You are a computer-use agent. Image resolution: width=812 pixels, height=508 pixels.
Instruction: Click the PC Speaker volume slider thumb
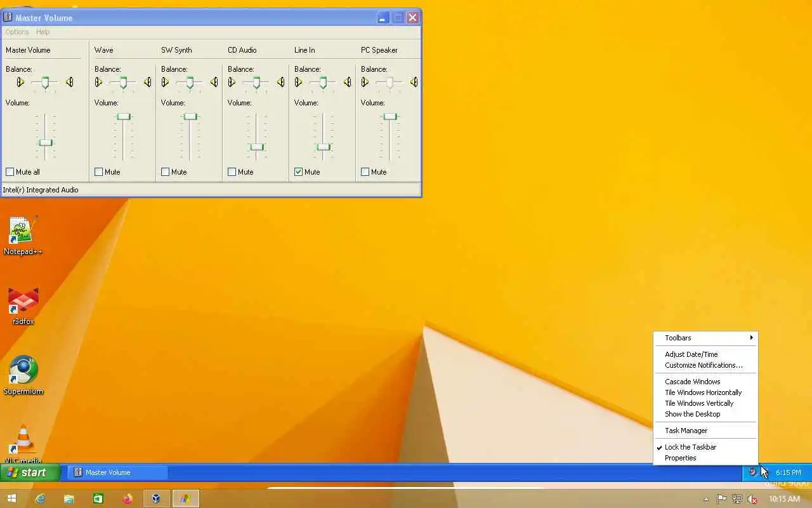tap(390, 116)
